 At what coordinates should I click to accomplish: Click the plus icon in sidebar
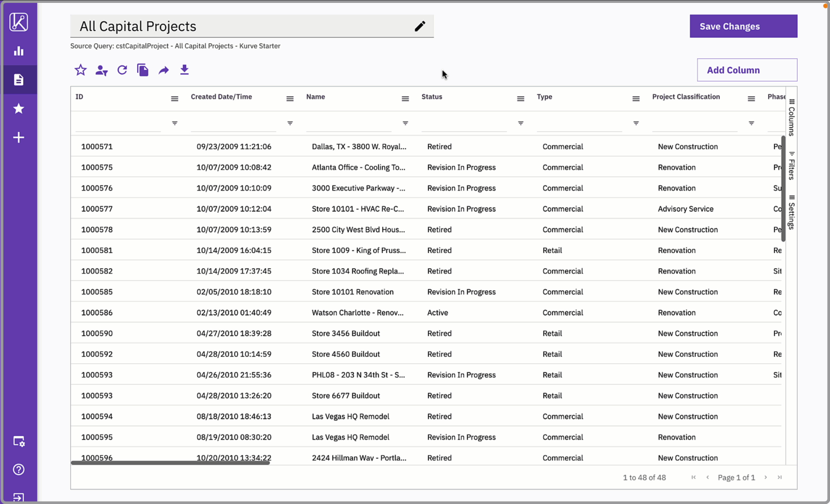point(19,137)
